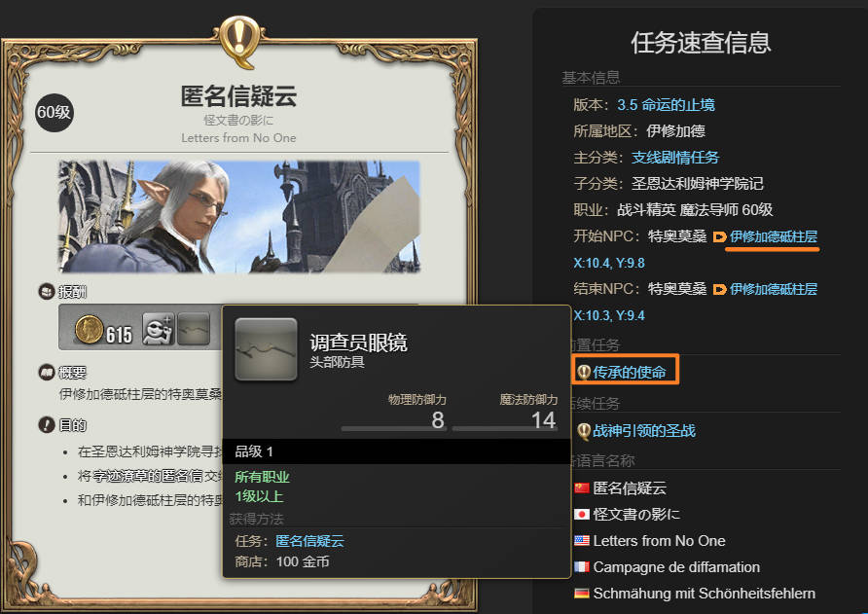Open start NPC location 伊修加德砥柱层
This screenshot has height=614, width=868.
pyautogui.click(x=774, y=236)
